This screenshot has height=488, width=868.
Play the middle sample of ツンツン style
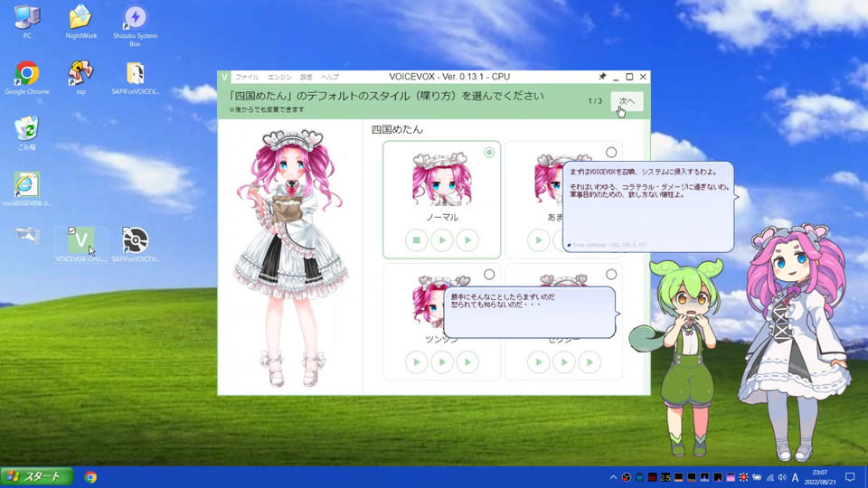click(442, 362)
